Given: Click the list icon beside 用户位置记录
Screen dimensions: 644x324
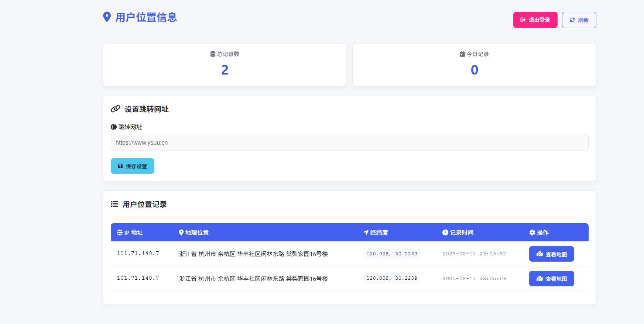Looking at the screenshot, I should tap(114, 204).
